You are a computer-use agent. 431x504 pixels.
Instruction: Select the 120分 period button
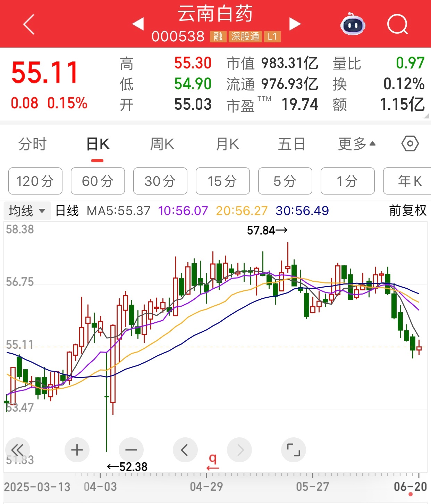tap(35, 181)
